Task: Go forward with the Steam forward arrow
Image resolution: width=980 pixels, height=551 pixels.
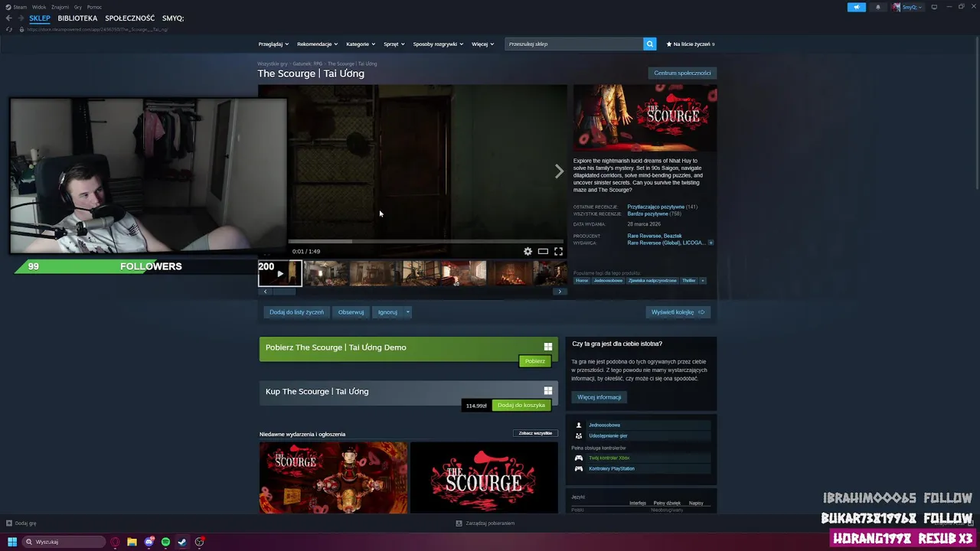Action: [x=21, y=18]
